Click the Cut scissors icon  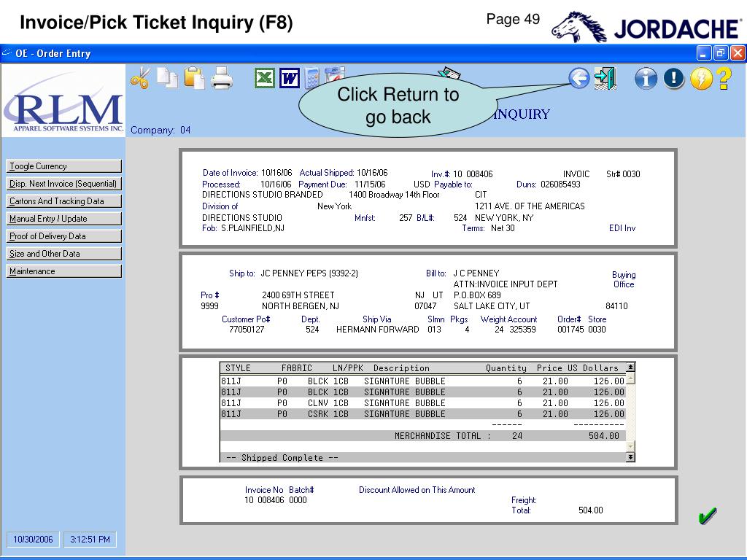[x=140, y=78]
